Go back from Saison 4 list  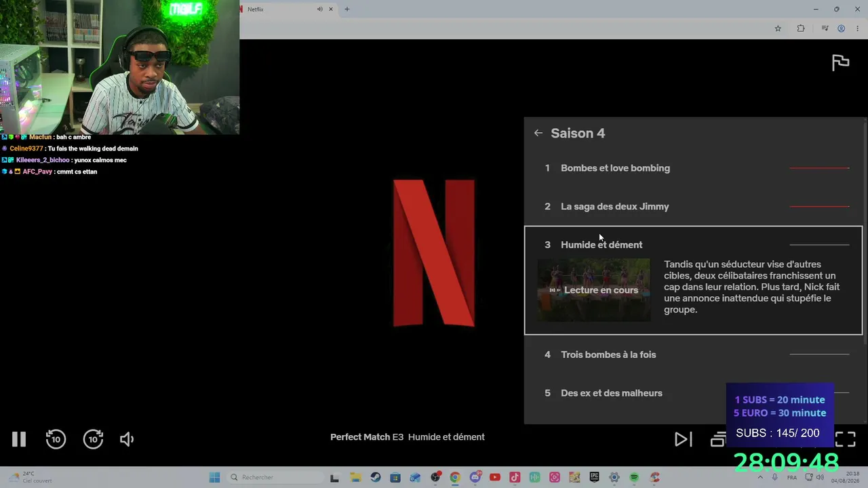tap(538, 133)
